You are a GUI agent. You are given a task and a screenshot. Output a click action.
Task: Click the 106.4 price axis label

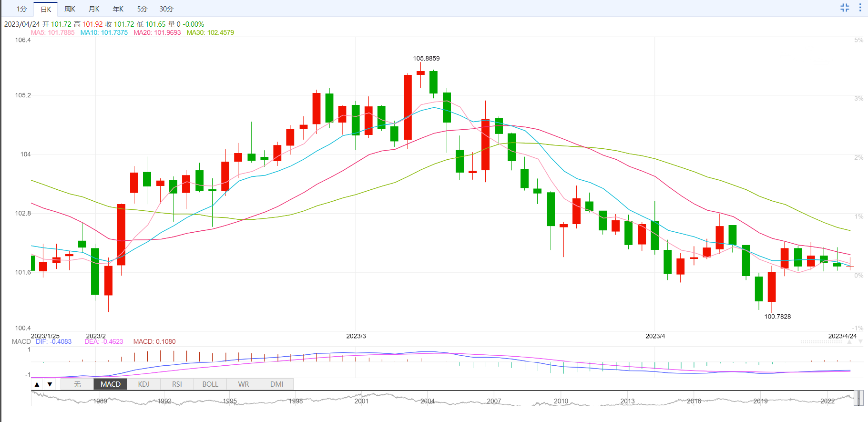pos(23,40)
